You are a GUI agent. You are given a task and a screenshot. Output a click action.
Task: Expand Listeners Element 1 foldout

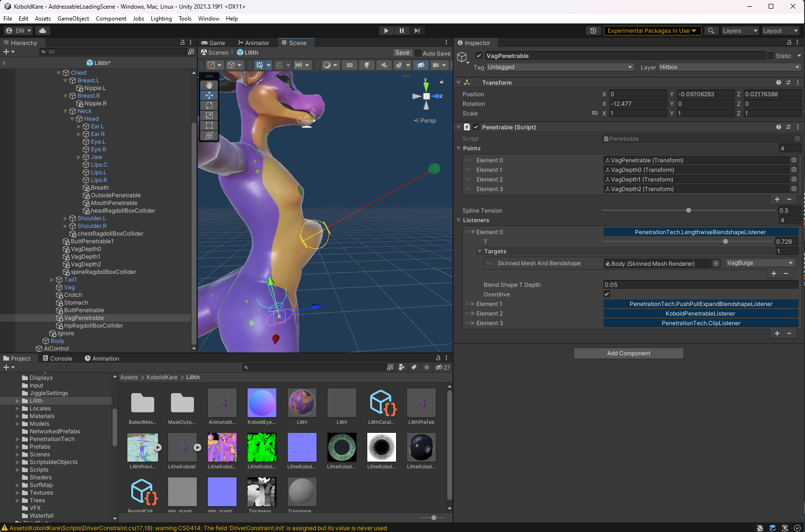pyautogui.click(x=473, y=304)
